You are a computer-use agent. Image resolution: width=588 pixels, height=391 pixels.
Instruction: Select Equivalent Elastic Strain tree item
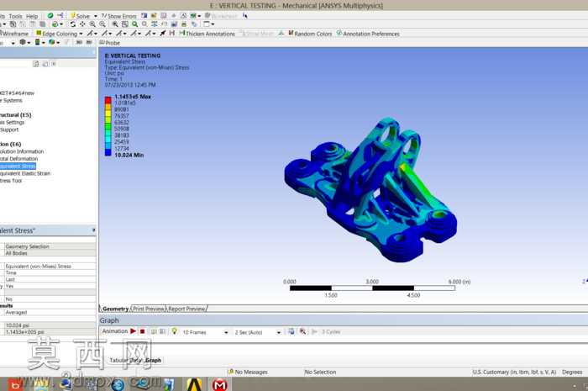25,173
